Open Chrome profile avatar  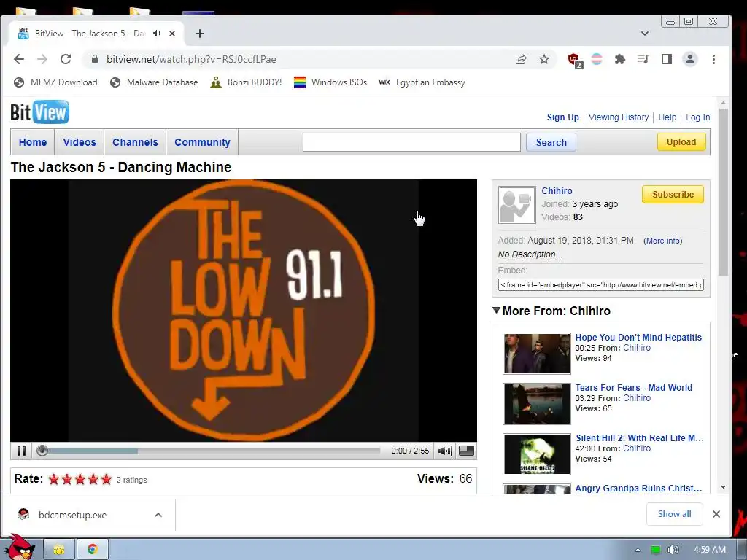(690, 59)
